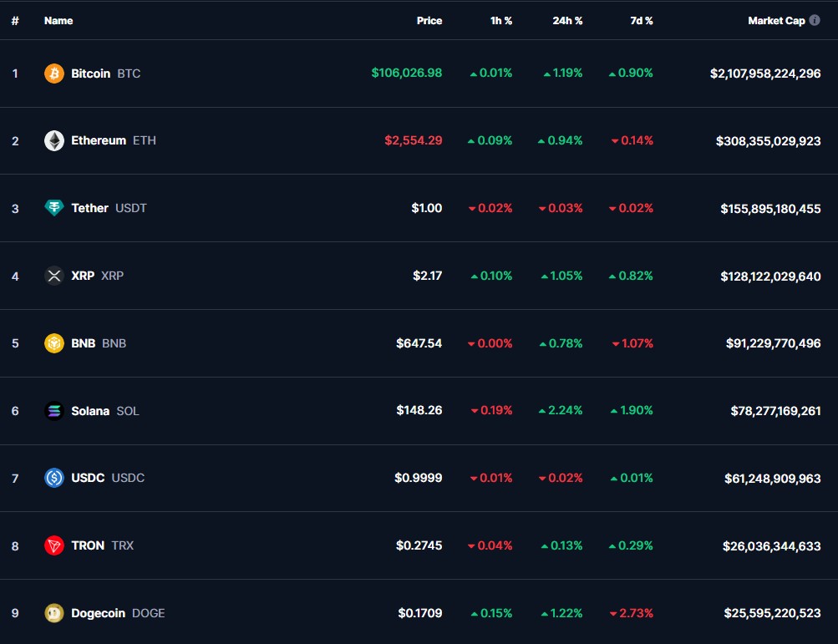This screenshot has width=838, height=644.
Task: Click the XRP logo icon
Action: click(x=54, y=276)
